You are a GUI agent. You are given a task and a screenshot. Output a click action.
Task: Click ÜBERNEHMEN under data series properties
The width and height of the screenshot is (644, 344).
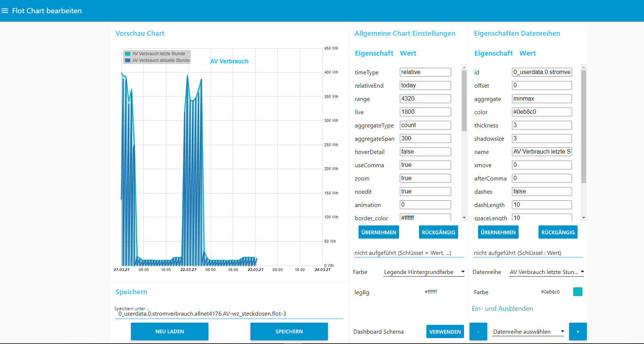[x=498, y=232]
